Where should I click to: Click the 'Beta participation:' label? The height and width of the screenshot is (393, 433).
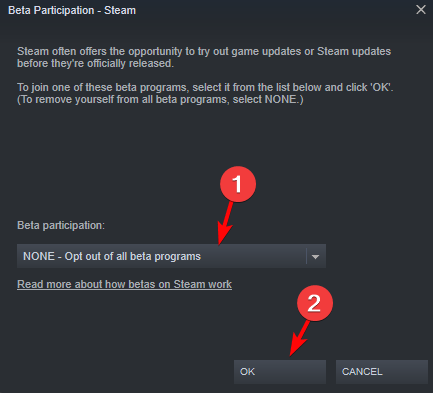point(61,225)
